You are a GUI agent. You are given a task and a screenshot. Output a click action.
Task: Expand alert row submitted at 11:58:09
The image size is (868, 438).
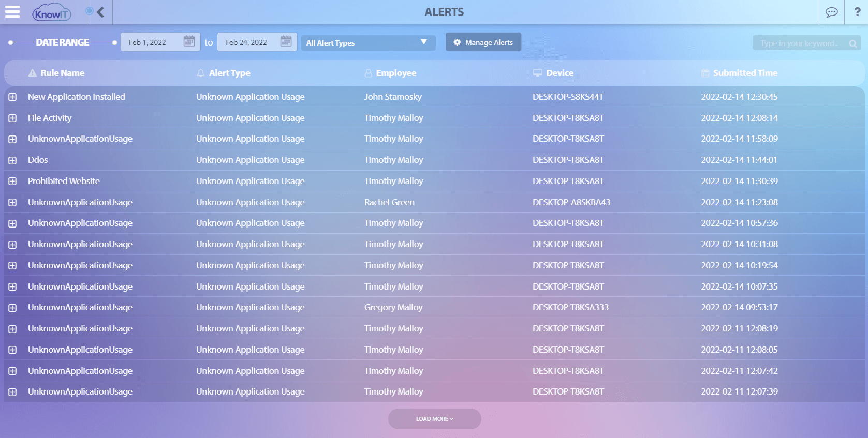[12, 139]
